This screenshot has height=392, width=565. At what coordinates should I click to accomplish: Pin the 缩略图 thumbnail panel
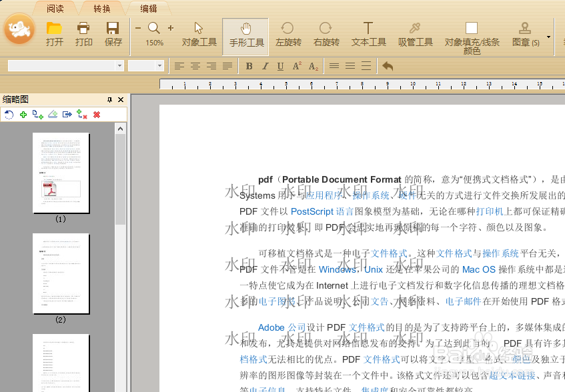click(109, 100)
